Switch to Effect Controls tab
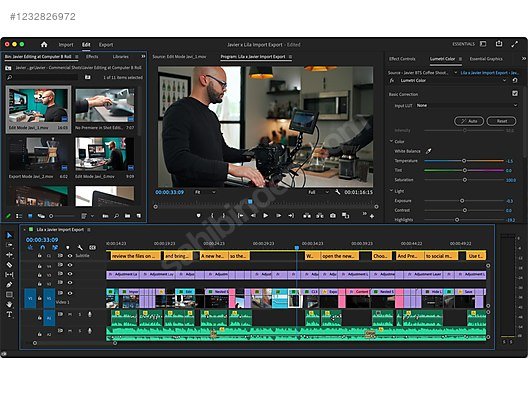Screen dimensions: 528x396 (402, 59)
